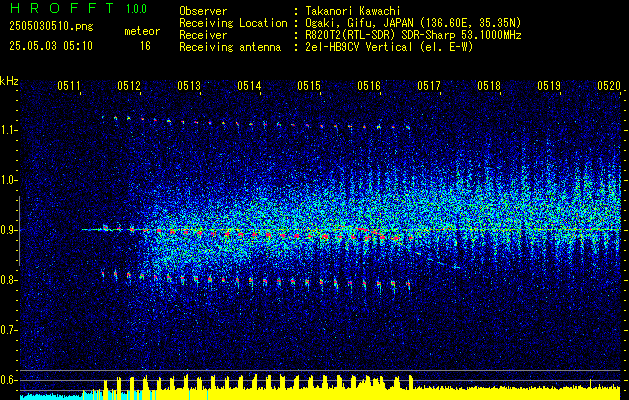The height and width of the screenshot is (400, 629).
Task: Click the Receiver label
Action: (203, 35)
